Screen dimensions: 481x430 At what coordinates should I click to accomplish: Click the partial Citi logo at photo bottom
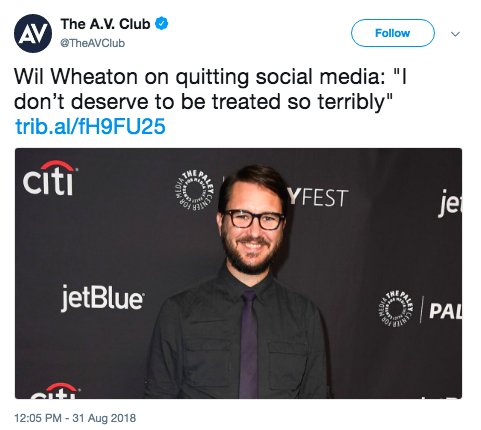55,391
